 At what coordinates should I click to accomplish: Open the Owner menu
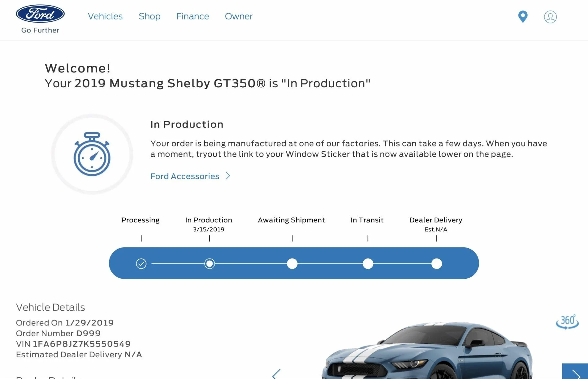pos(239,16)
